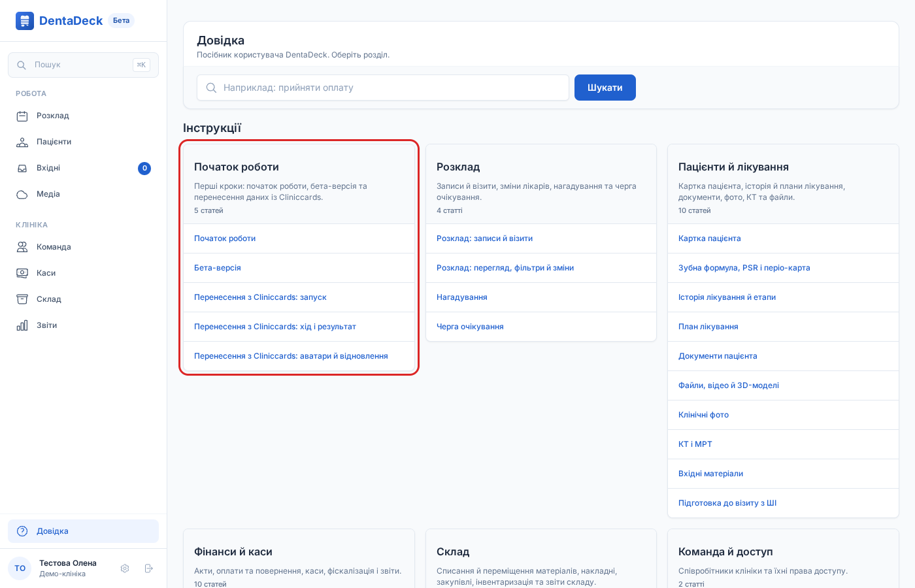Open Розклад in the sidebar menu
This screenshot has height=588, width=915.
coord(84,116)
